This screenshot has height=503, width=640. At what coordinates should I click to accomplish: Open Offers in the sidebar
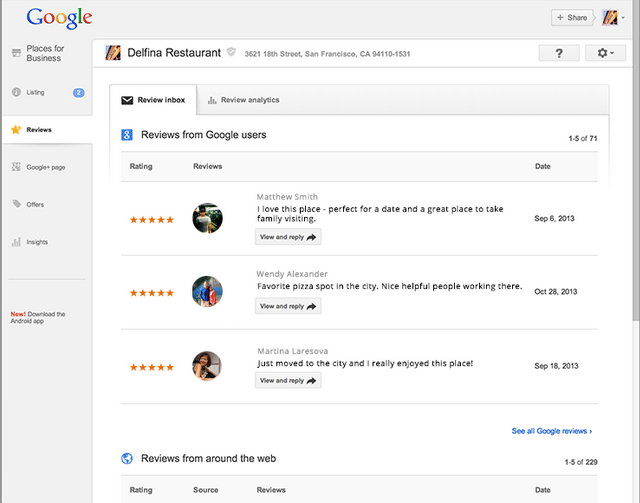(35, 204)
